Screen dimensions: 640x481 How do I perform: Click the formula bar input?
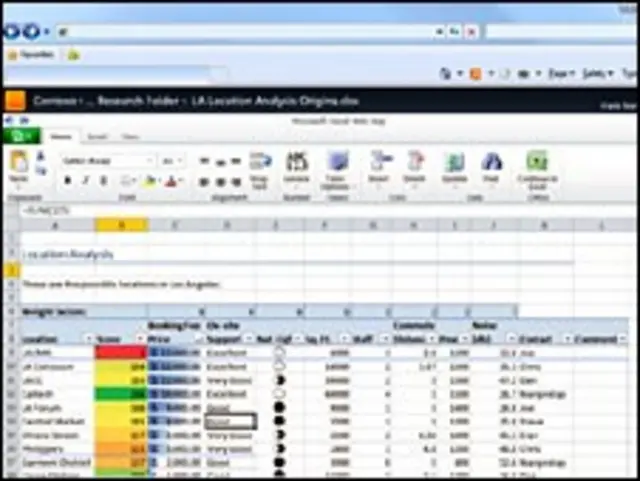[327, 211]
